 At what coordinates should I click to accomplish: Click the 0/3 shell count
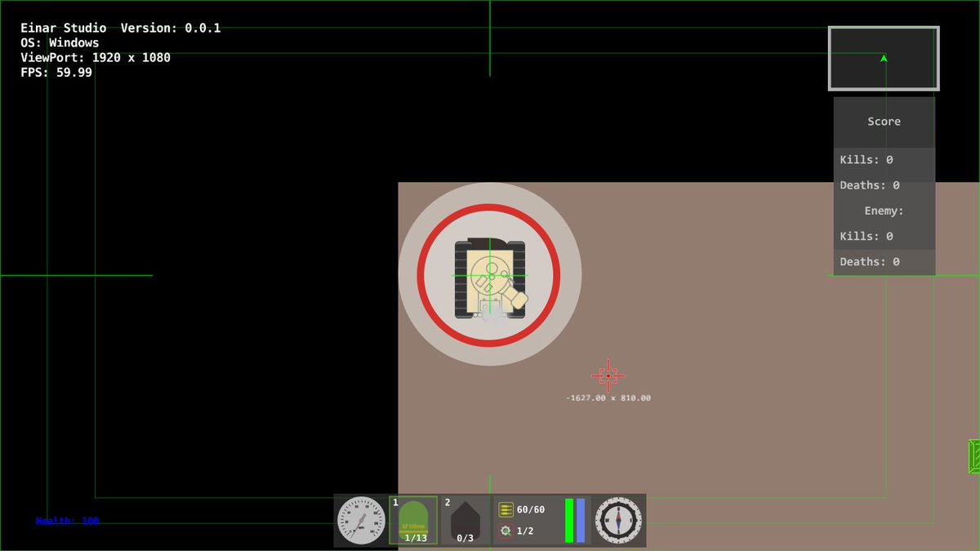point(465,538)
